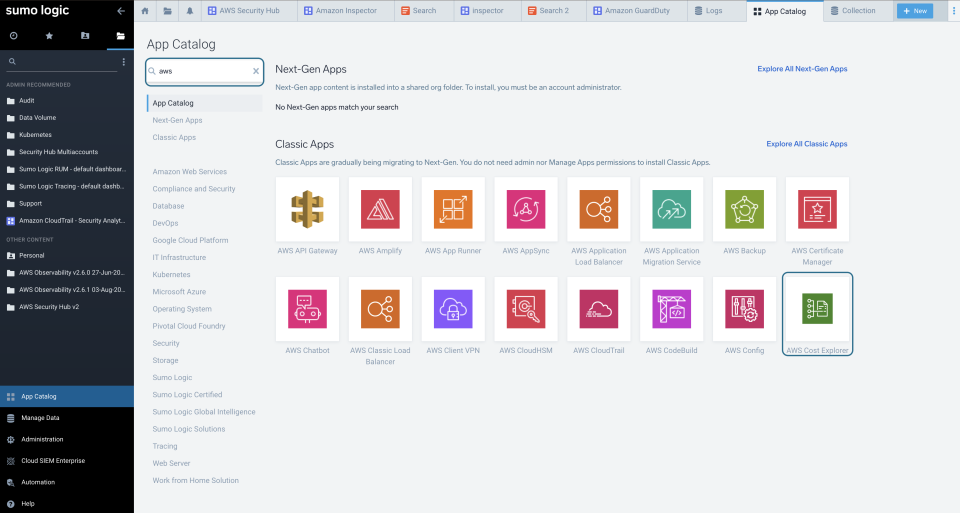Screen dimensions: 960x513
Task: Open the AWS Backup app icon
Action: [x=744, y=209]
